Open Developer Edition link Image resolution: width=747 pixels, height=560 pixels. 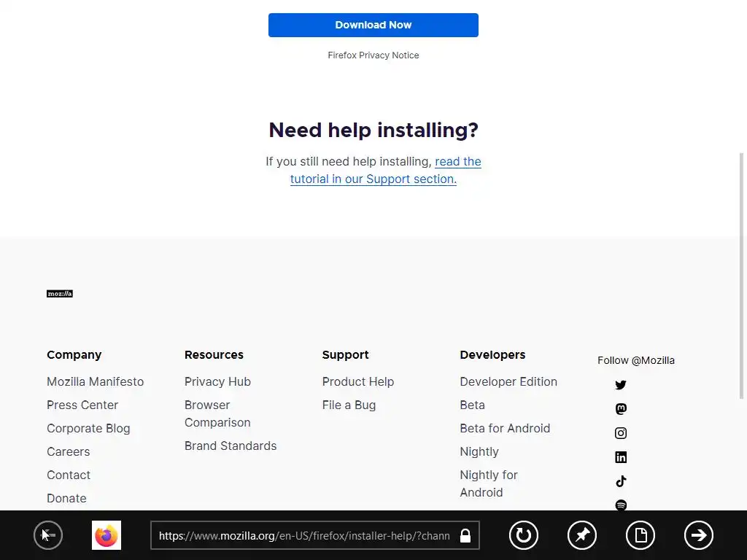click(x=508, y=381)
